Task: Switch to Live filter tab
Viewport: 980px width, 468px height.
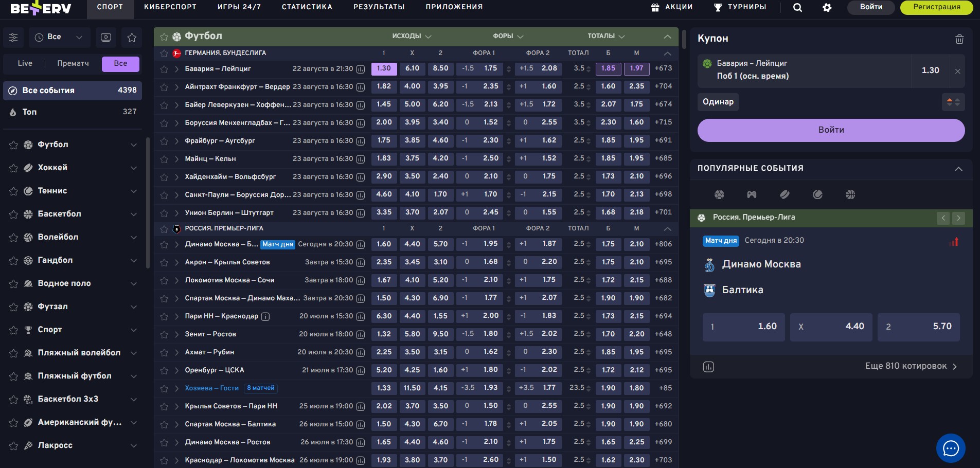Action: (x=25, y=64)
